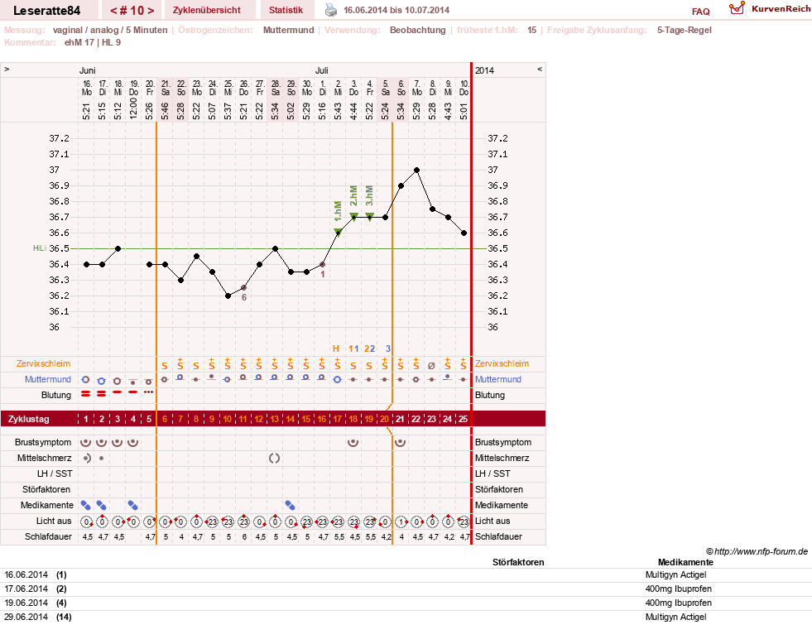This screenshot has height=644, width=812.
Task: Click the 2014 year label
Action: pos(484,70)
